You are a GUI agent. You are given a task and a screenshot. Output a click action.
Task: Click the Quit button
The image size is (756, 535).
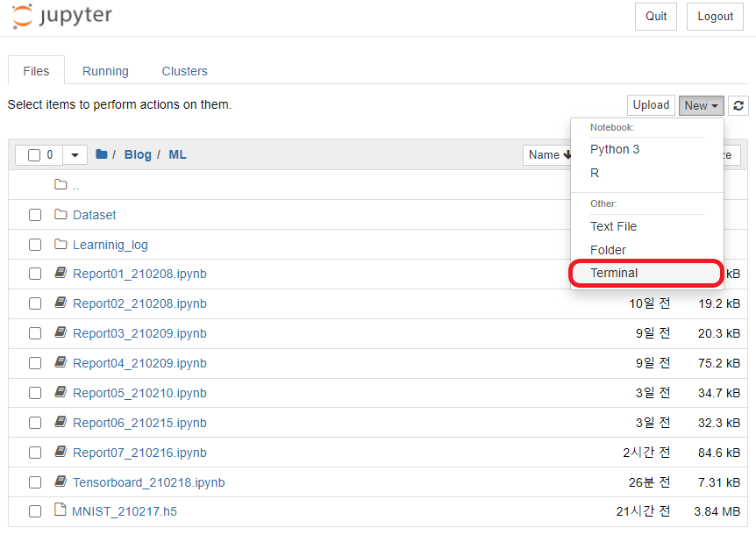[656, 17]
